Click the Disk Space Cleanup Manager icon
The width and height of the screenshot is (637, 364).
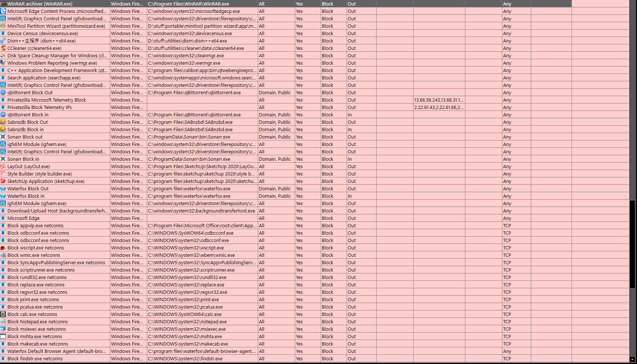3,55
